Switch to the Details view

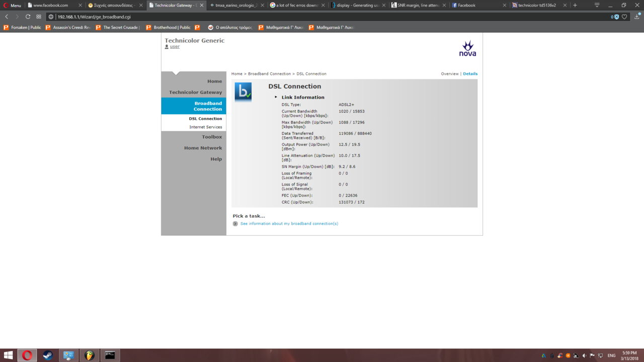pos(470,74)
